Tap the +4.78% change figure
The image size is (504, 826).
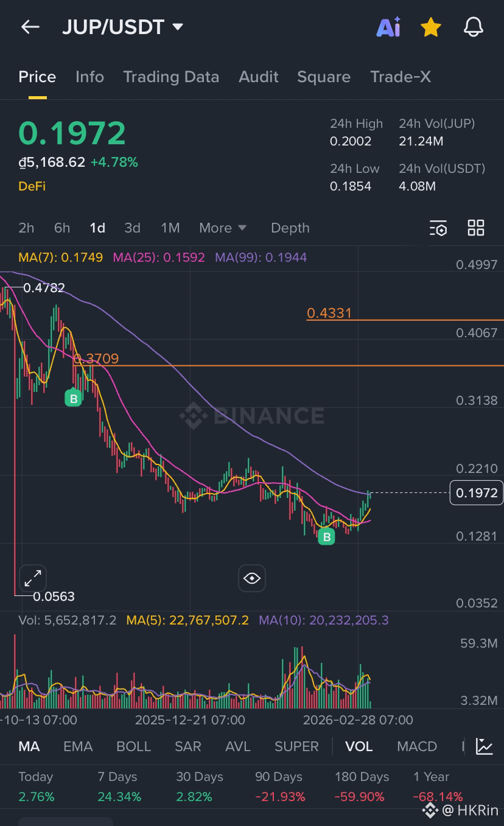(x=114, y=163)
